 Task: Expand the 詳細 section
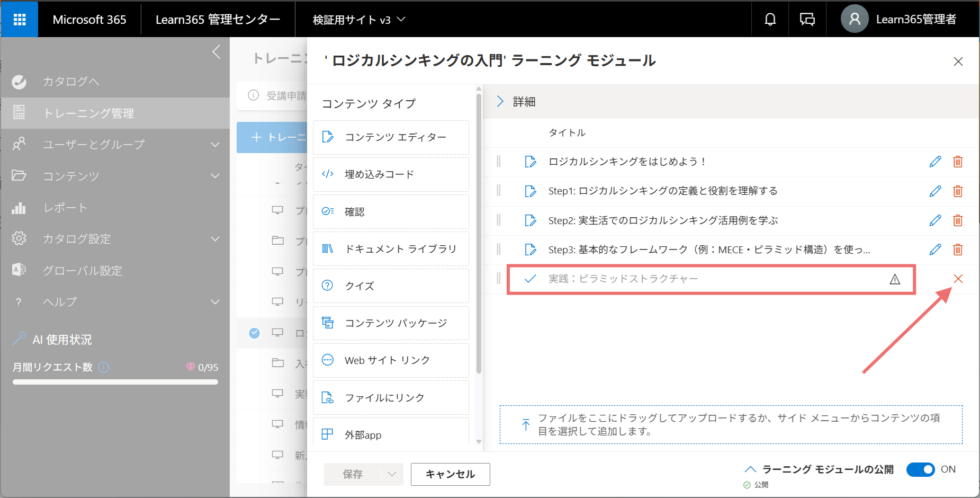pos(500,101)
